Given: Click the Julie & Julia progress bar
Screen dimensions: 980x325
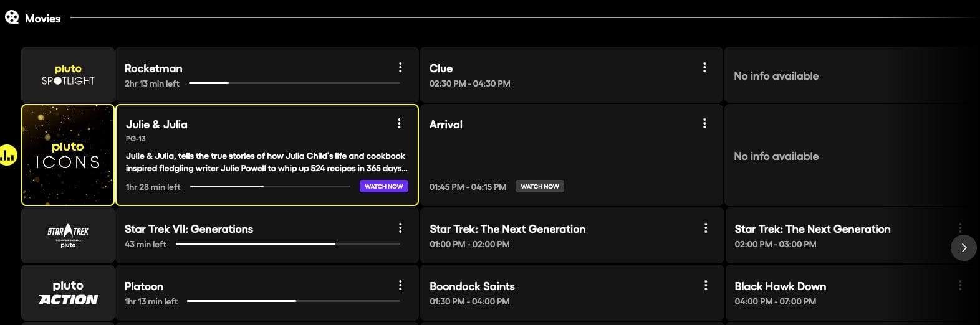Looking at the screenshot, I should (x=270, y=186).
